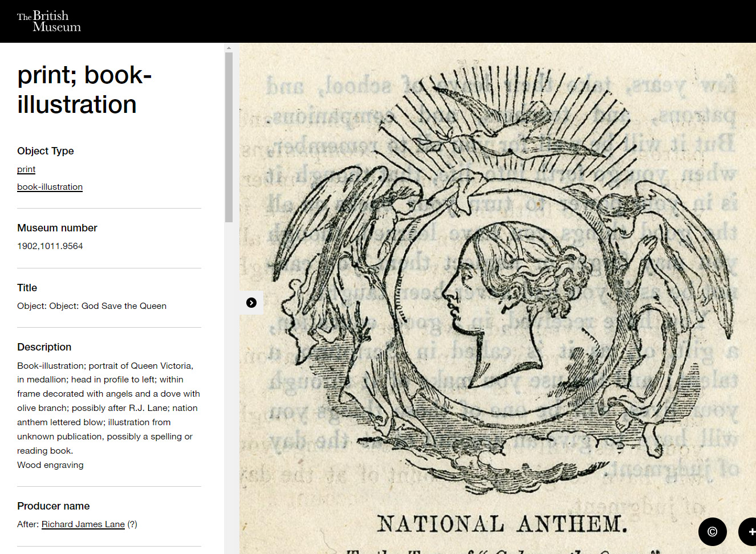Show image copyright information
The width and height of the screenshot is (756, 554).
713,532
